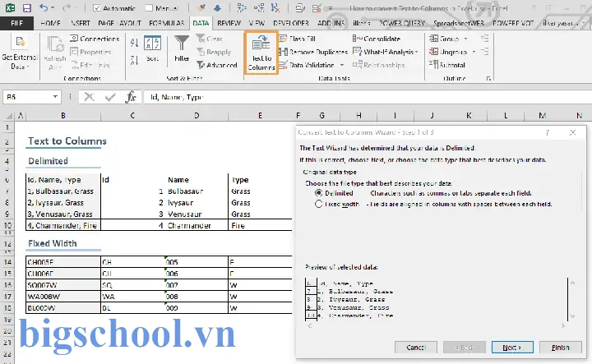Click the Select All corner triangle

pyautogui.click(x=8, y=116)
